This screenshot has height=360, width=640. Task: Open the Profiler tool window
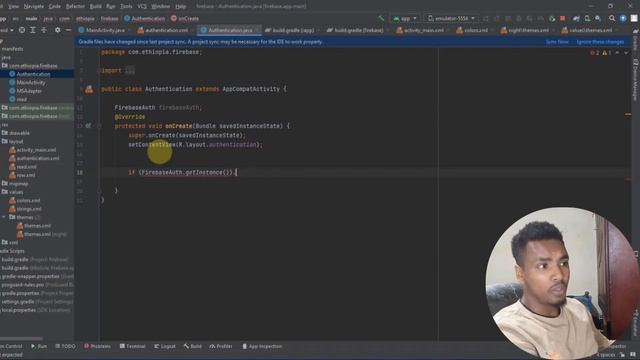(x=221, y=346)
